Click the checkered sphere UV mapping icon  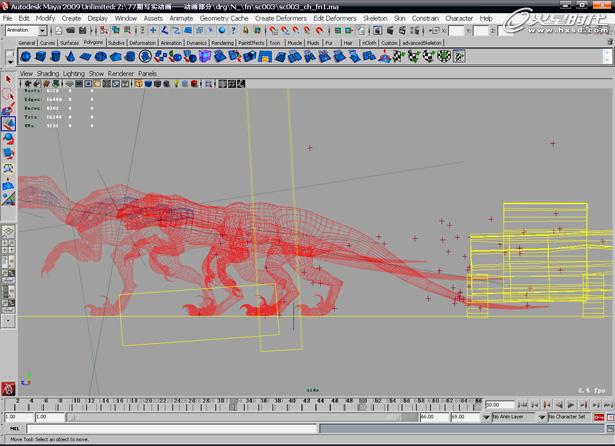[x=429, y=56]
